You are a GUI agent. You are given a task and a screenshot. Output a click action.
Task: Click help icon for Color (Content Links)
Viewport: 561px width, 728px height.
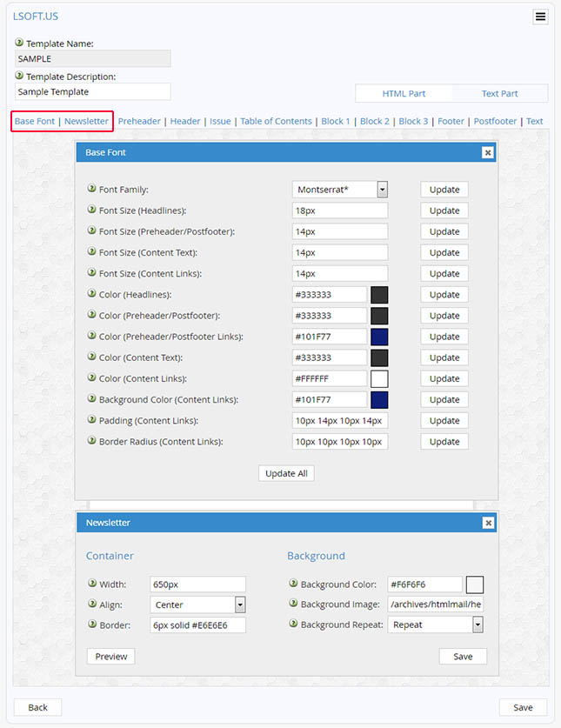[92, 377]
